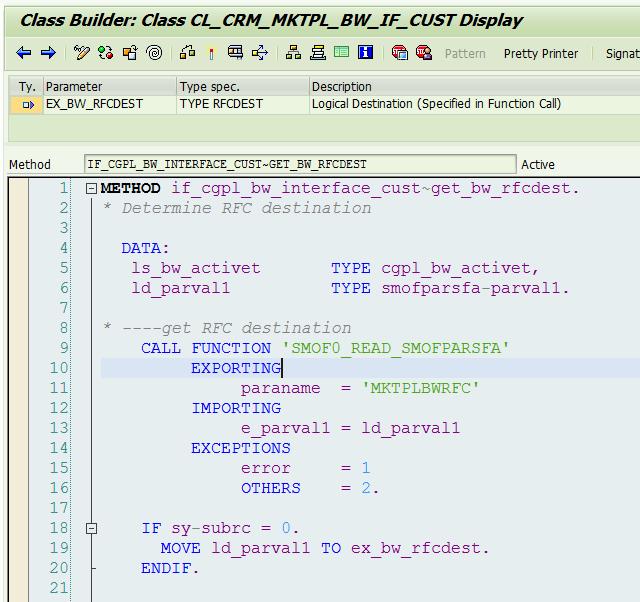The image size is (640, 602).
Task: Click the Description column header
Action: pos(474,87)
